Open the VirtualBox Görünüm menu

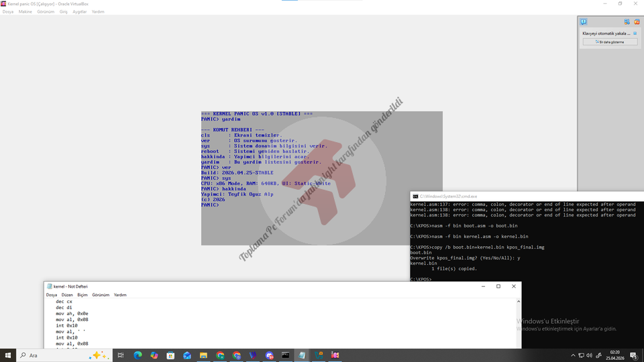coord(46,11)
